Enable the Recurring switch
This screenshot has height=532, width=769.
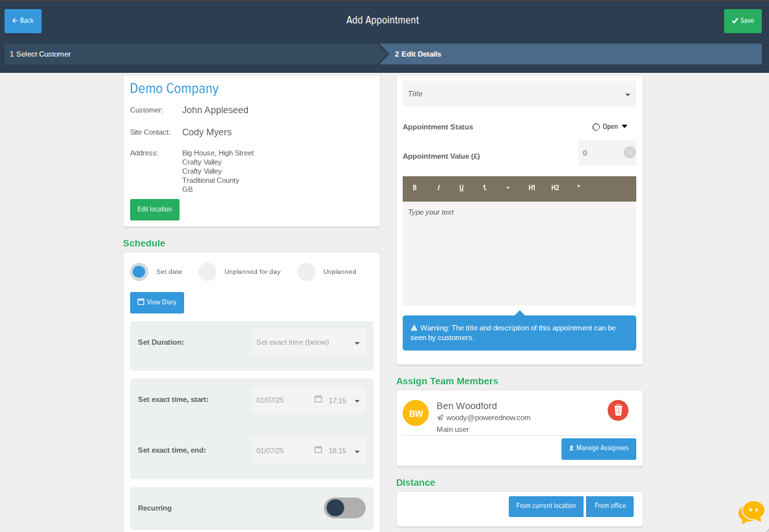[x=345, y=508]
